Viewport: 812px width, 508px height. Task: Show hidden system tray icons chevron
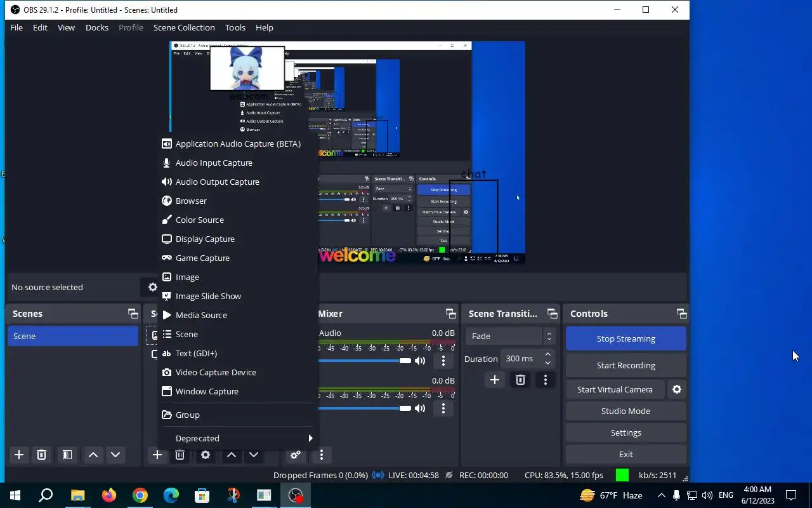661,495
